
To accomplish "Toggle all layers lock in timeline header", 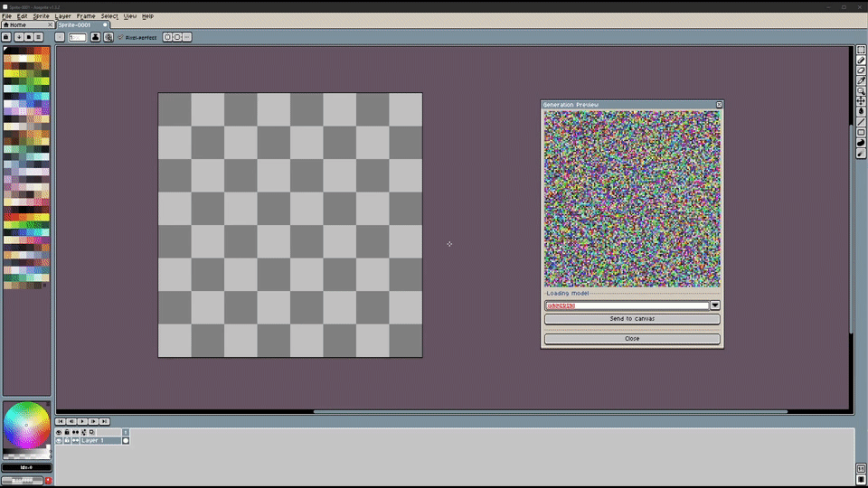I will coord(67,432).
